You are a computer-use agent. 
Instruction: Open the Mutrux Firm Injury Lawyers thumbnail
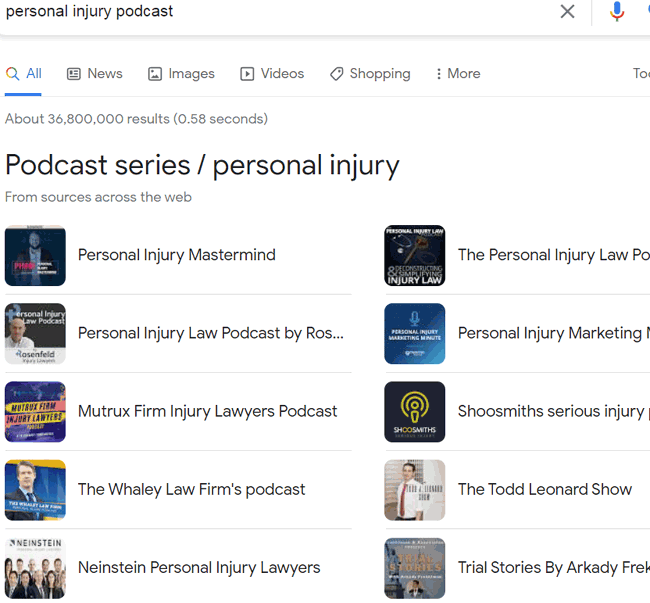(x=35, y=412)
